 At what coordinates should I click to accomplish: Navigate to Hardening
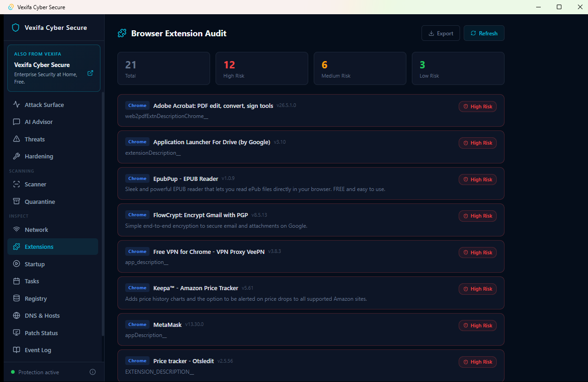53,156
